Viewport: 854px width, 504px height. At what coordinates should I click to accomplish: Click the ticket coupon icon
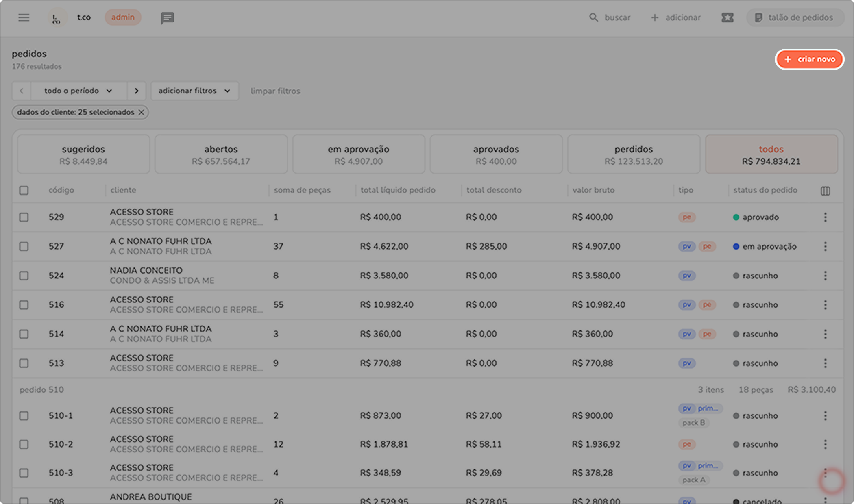[x=727, y=17]
